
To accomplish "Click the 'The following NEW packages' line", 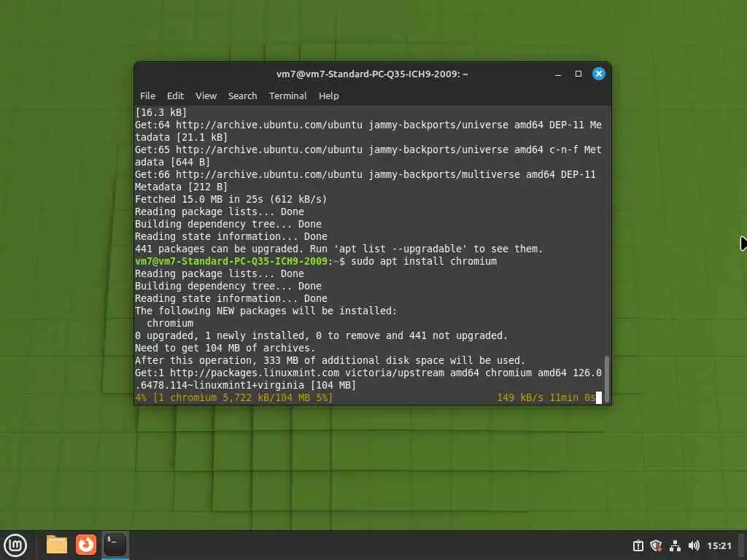I will (x=266, y=311).
